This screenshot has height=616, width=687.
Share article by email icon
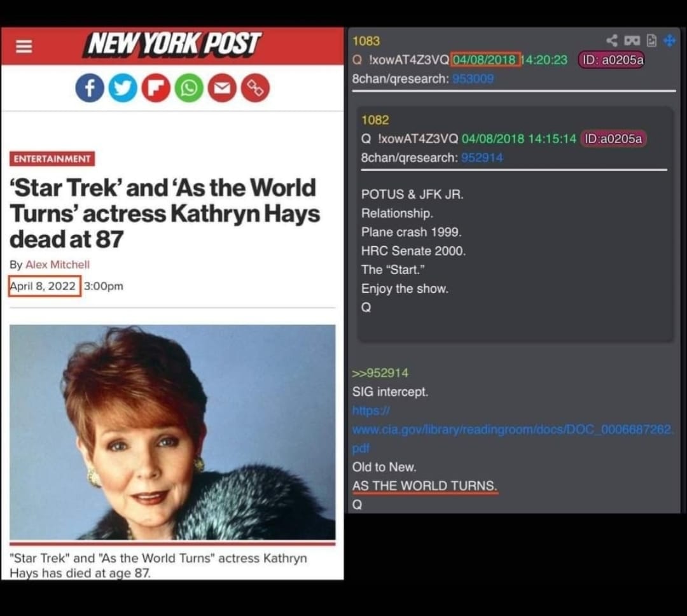point(222,88)
